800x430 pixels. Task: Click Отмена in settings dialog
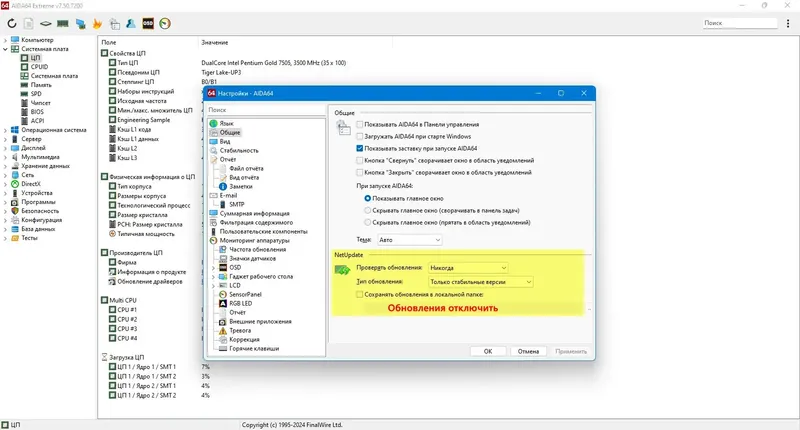[x=528, y=351]
